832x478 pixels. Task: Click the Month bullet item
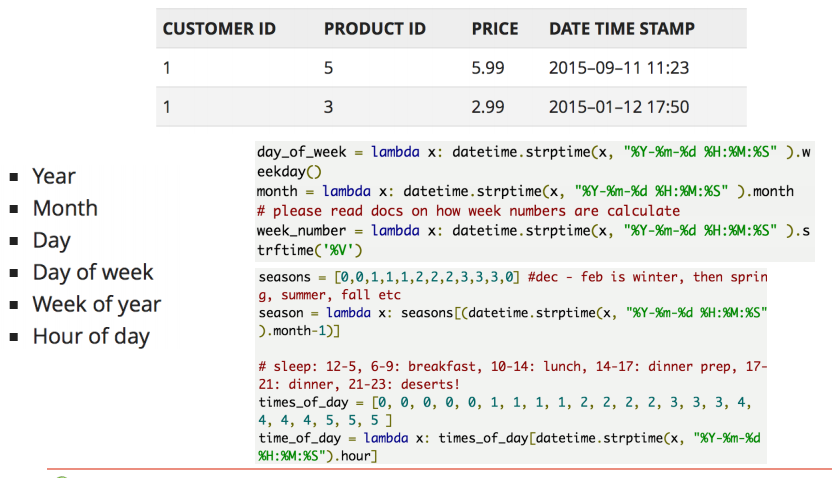[x=65, y=208]
